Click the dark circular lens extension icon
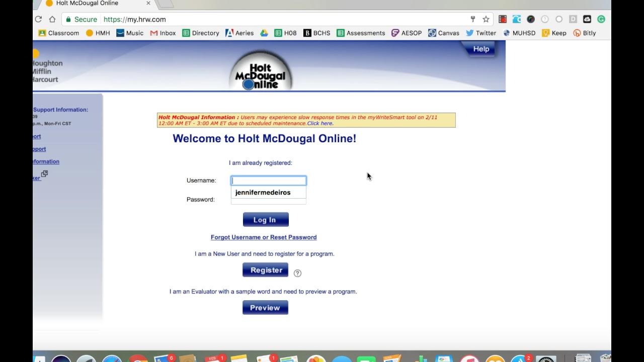This screenshot has width=644, height=362. (531, 19)
